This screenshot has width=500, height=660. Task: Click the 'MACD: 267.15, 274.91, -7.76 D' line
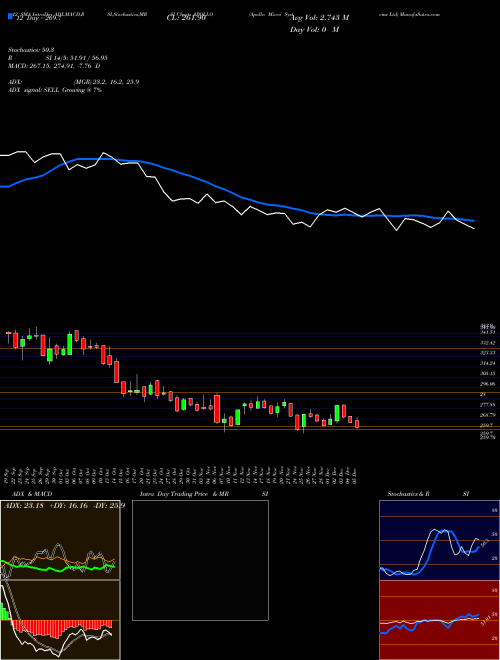(54, 66)
